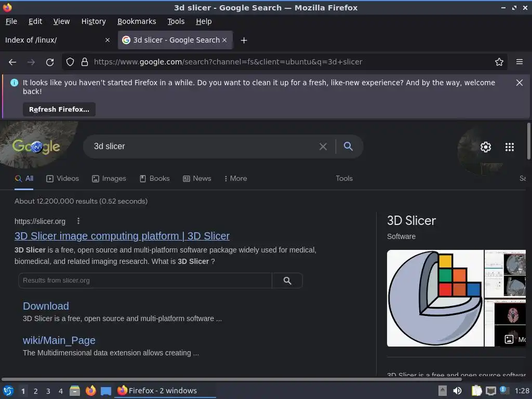Viewport: 532px width, 399px height.
Task: Focus 'Results from slicer.org' search field
Action: (x=145, y=281)
